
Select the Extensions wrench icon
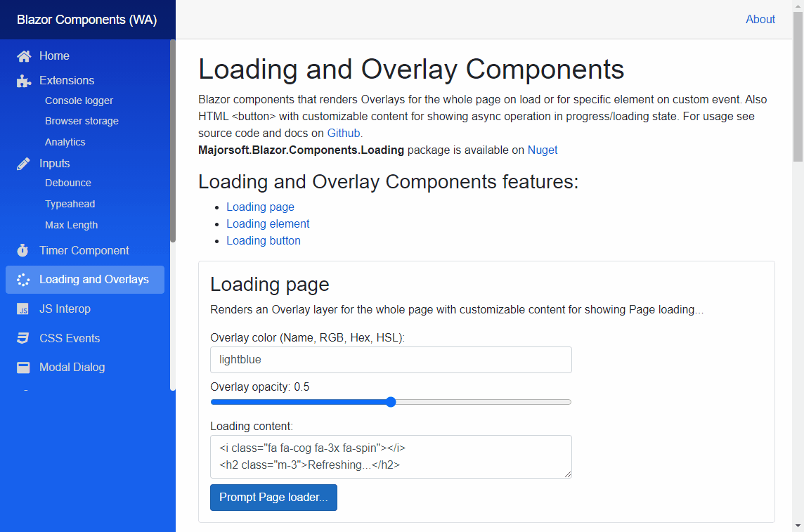(x=24, y=81)
